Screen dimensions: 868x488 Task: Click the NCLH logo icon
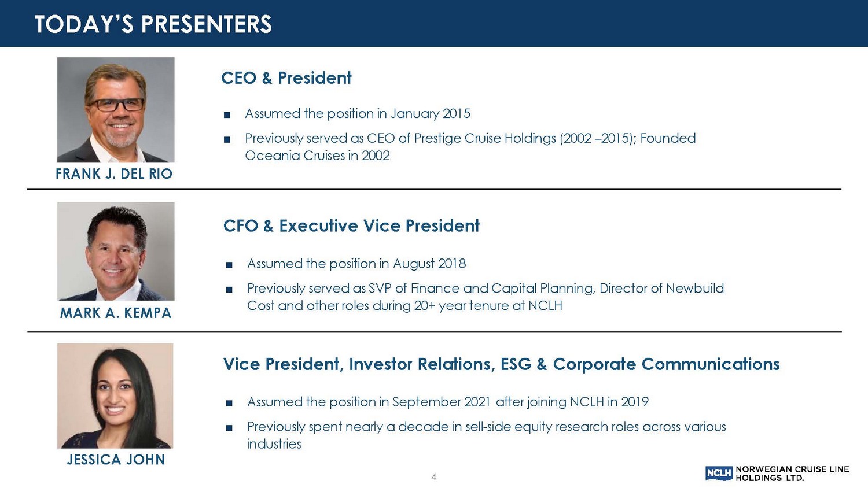pyautogui.click(x=719, y=474)
